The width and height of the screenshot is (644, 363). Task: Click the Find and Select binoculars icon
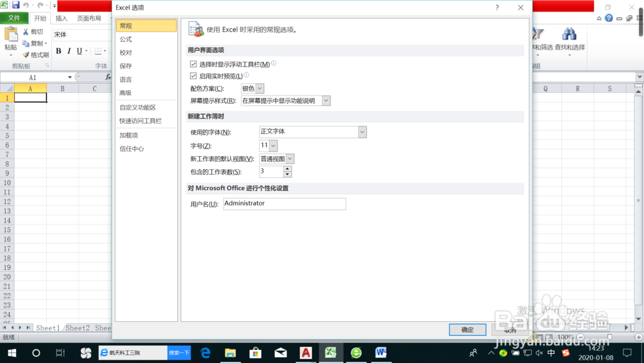(569, 34)
